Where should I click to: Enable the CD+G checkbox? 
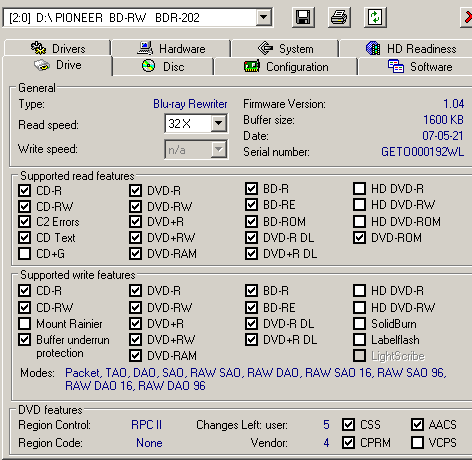point(25,254)
